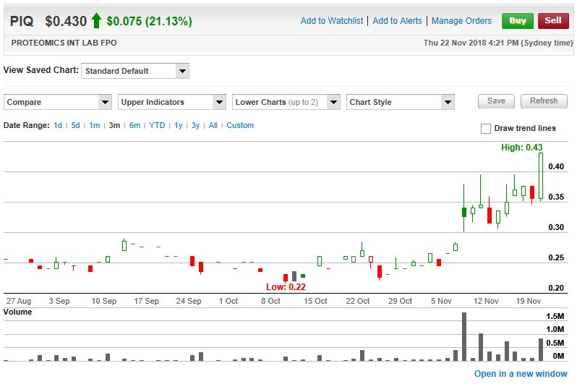Select the All date range
Image resolution: width=577 pixels, height=392 pixels.
pos(213,125)
